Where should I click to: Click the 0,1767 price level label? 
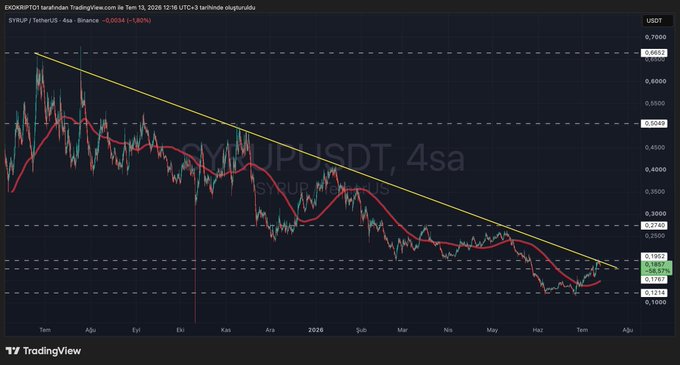coord(655,280)
